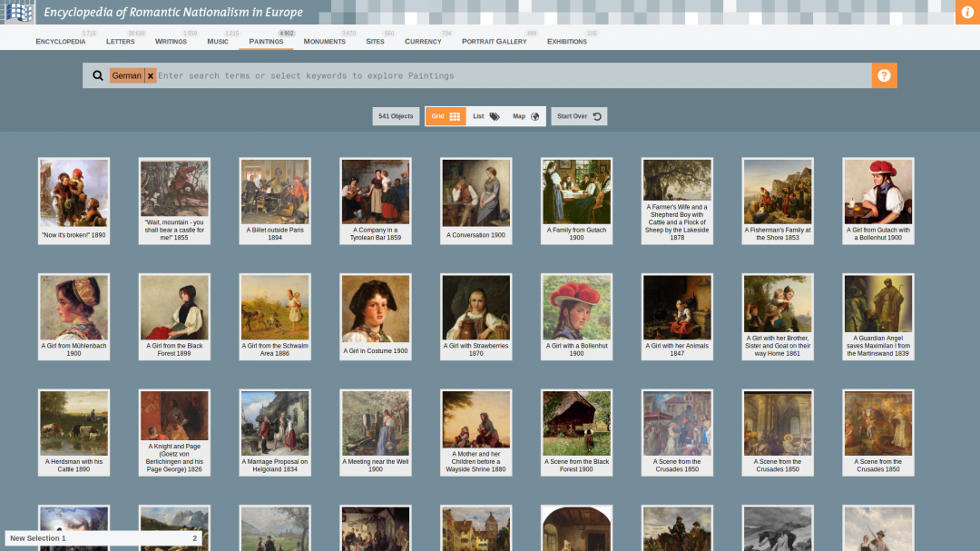Open A Girl from the Black Forest 1899
The width and height of the screenshot is (980, 551).
(x=174, y=317)
